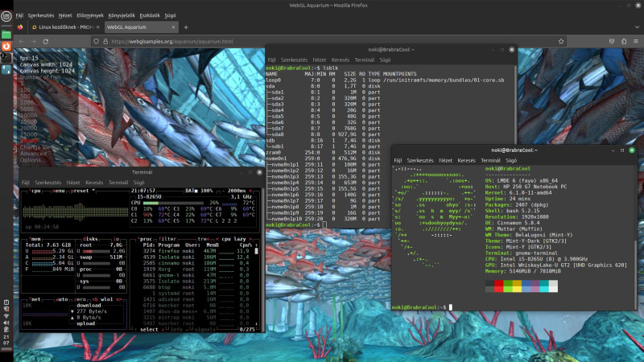Open the Nézet menu in the btop terminal window
Screen dimensions: 644x362
point(73,183)
